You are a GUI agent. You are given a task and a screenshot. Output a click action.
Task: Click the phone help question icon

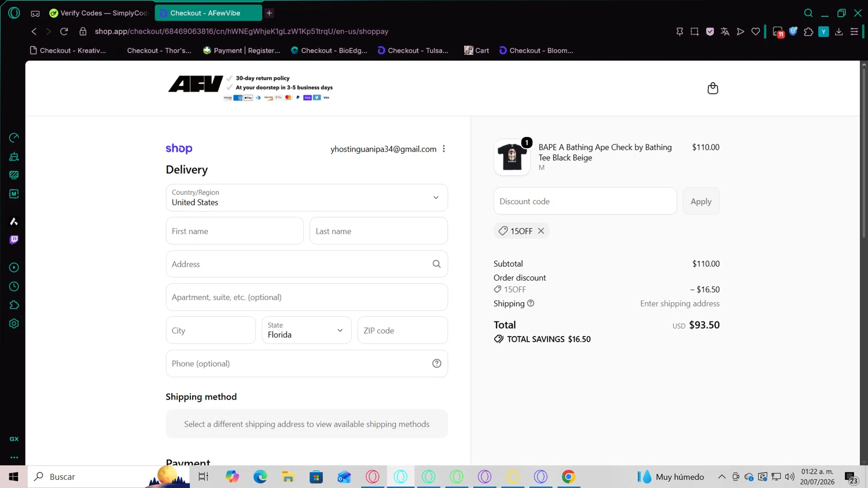click(437, 364)
